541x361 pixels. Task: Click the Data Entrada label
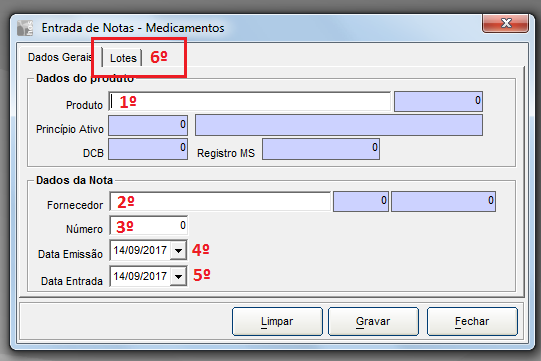[72, 281]
